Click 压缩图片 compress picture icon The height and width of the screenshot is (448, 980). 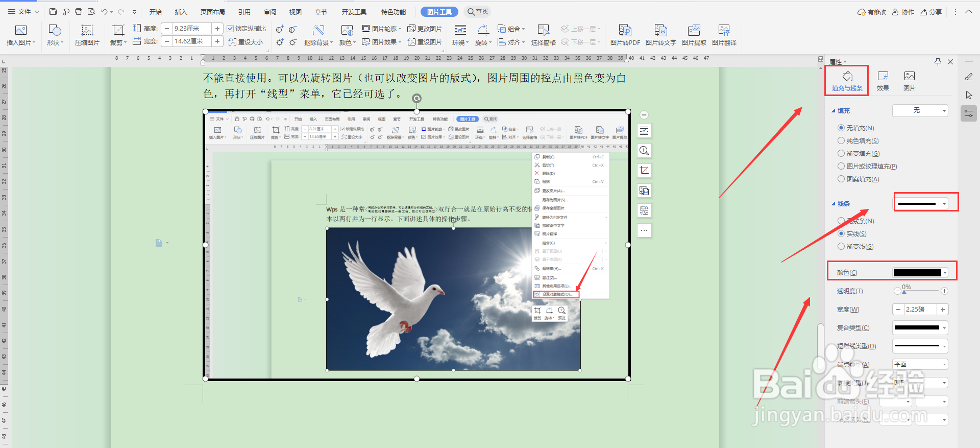tap(87, 31)
